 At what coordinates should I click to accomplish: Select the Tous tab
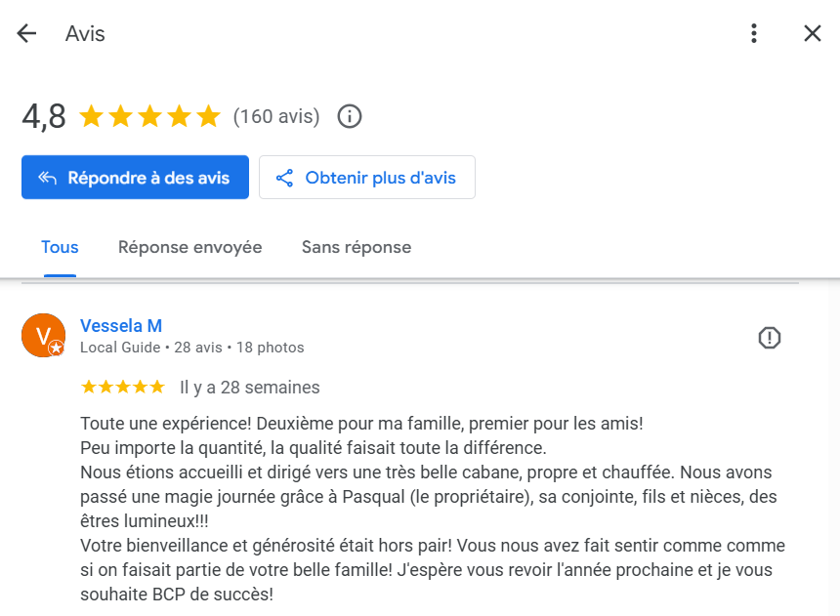coord(60,247)
